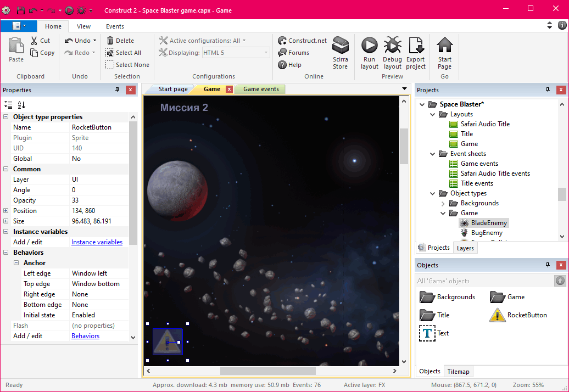Viewport: 569px width, 392px height.
Task: Toggle categorized view in Properties panel
Action: click(8, 105)
